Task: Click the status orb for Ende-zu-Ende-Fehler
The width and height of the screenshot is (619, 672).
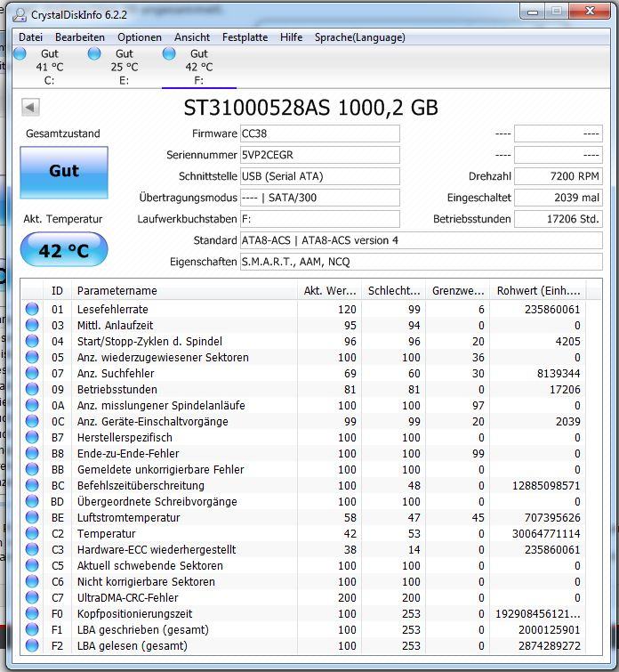Action: click(32, 453)
